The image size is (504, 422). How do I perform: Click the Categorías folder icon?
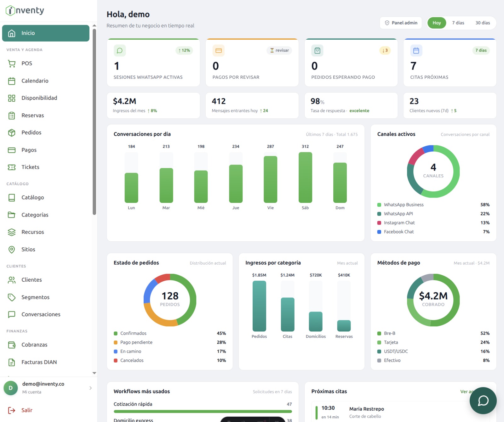pyautogui.click(x=12, y=215)
